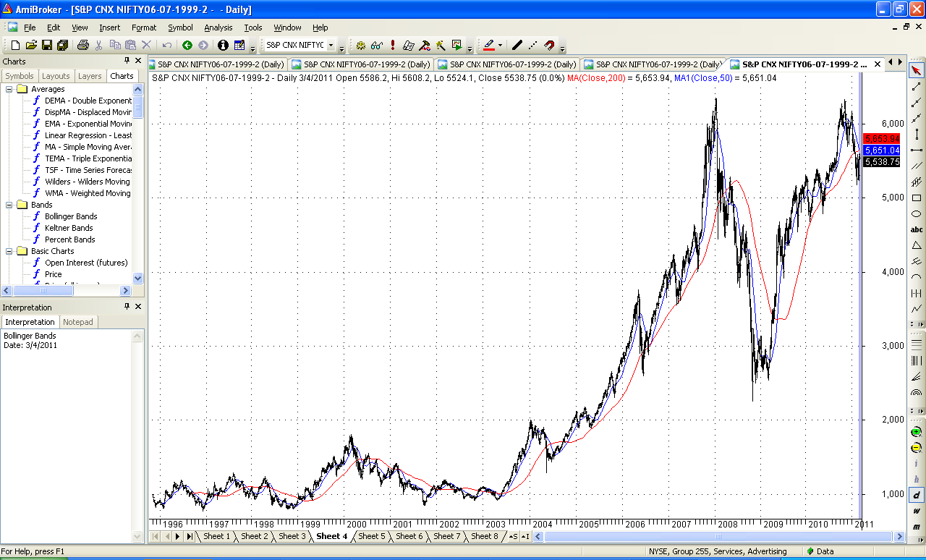Switch to the Symbols panel tab
Screen dimensions: 926x560
20,76
